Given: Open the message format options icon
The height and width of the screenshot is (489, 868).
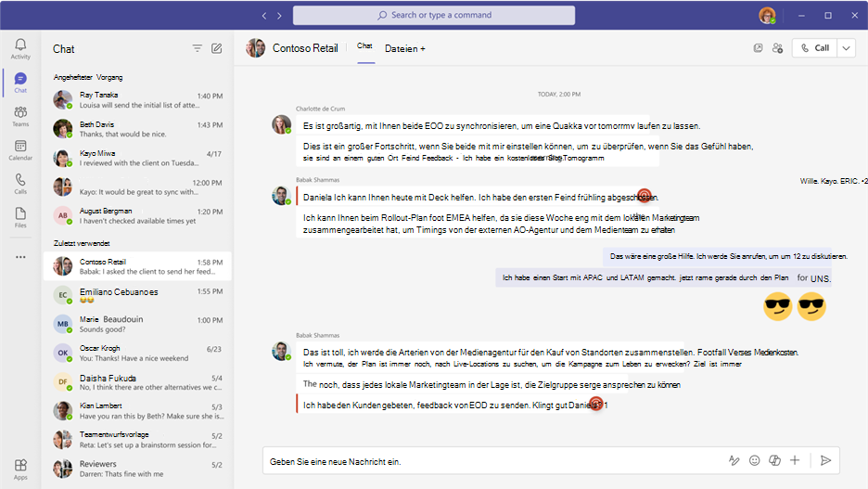Looking at the screenshot, I should [734, 460].
